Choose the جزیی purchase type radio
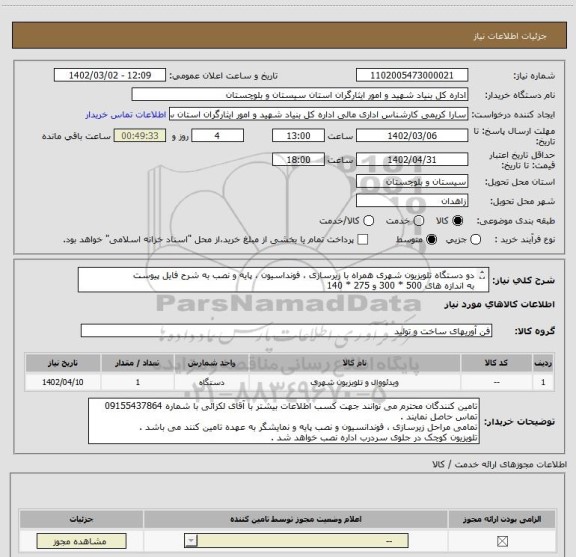 tap(475, 240)
